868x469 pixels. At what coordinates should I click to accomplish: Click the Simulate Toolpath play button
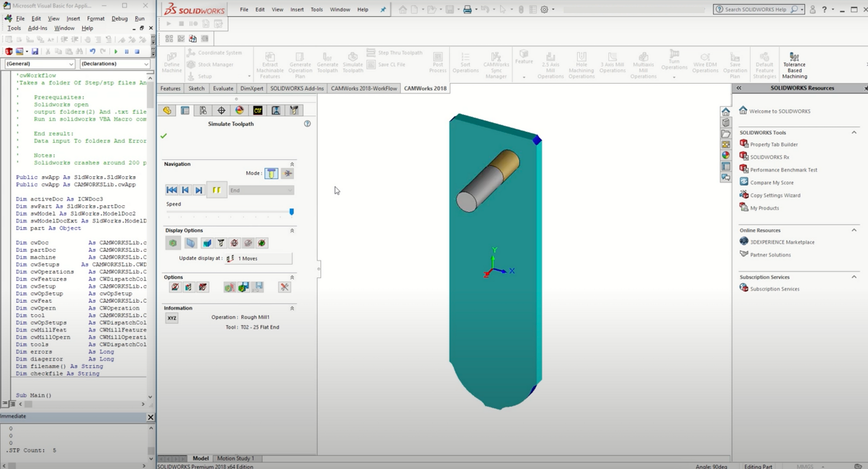[x=216, y=189]
